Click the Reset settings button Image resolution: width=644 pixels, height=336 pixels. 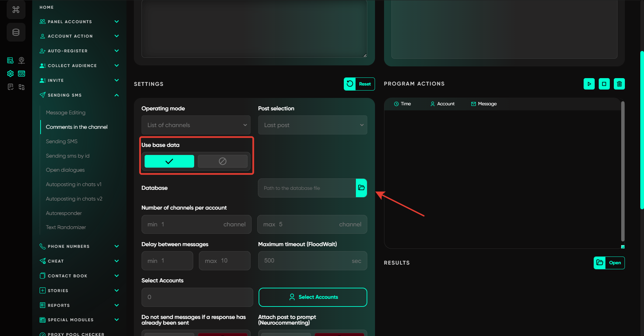tap(359, 84)
